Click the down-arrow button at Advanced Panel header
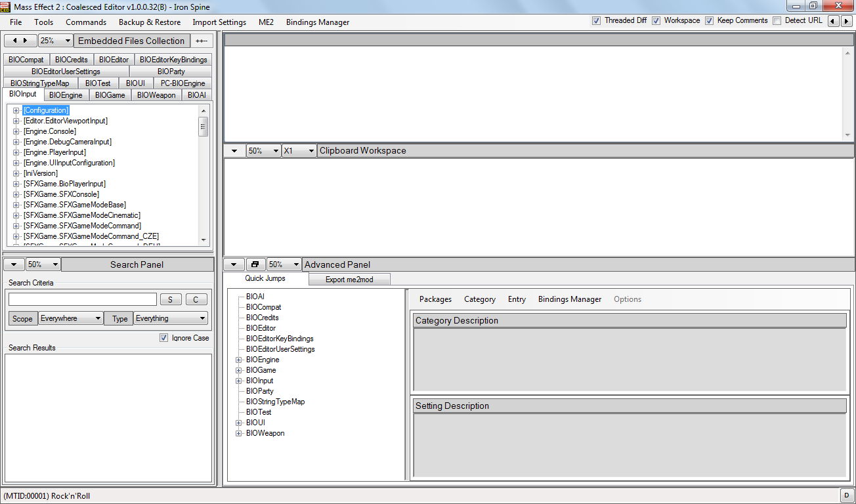Viewport: 856px width, 504px height. coord(234,264)
